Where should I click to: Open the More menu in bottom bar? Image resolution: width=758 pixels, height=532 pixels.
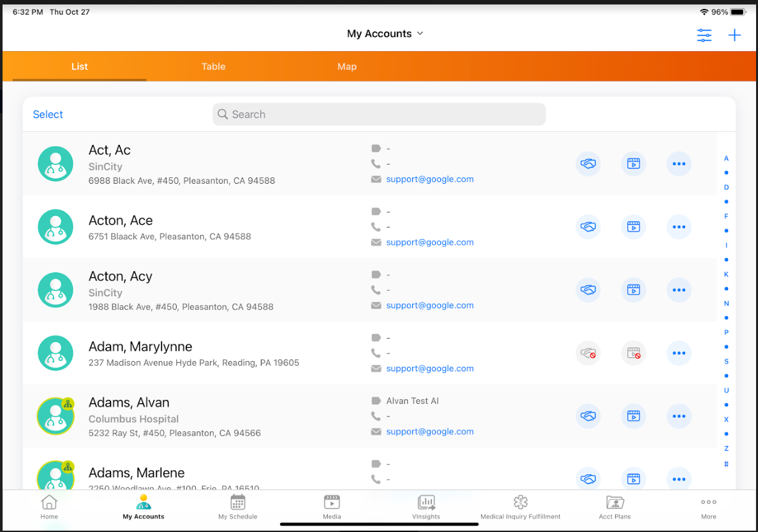708,507
